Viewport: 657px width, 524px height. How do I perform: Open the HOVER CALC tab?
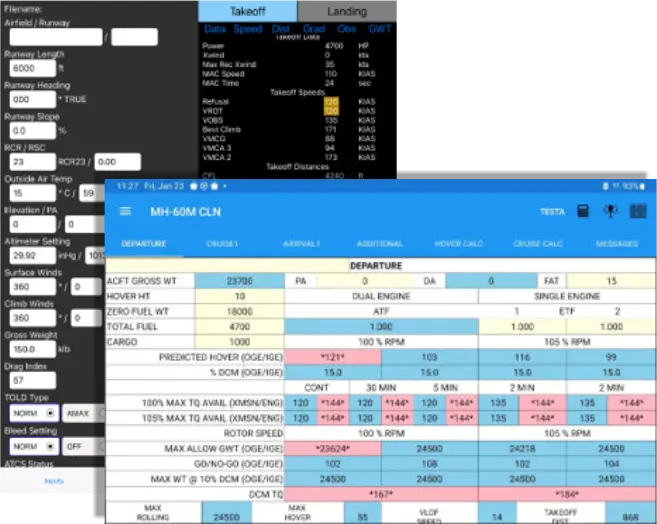pos(459,244)
